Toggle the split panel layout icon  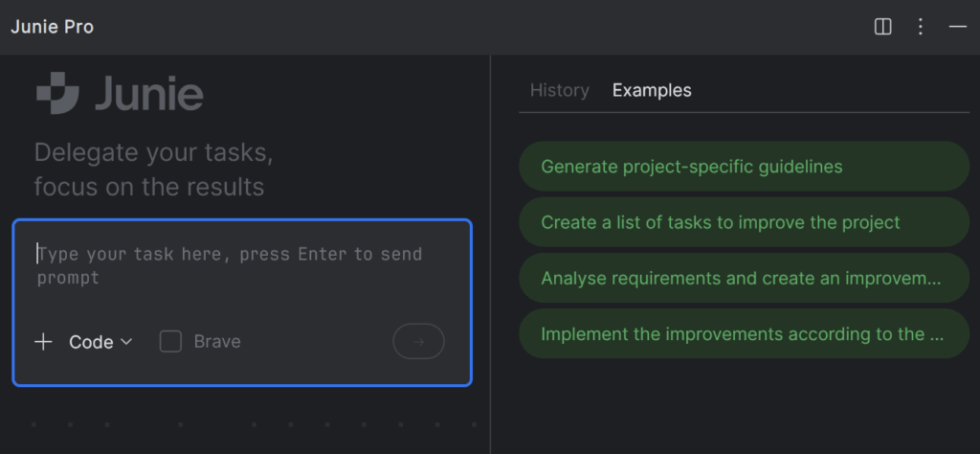[x=882, y=27]
